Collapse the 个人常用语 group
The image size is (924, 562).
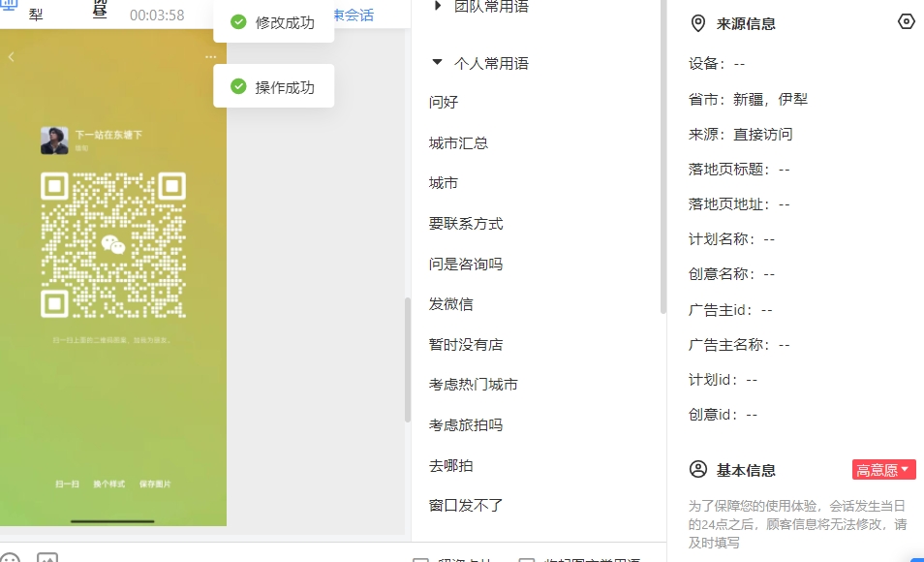click(x=437, y=62)
